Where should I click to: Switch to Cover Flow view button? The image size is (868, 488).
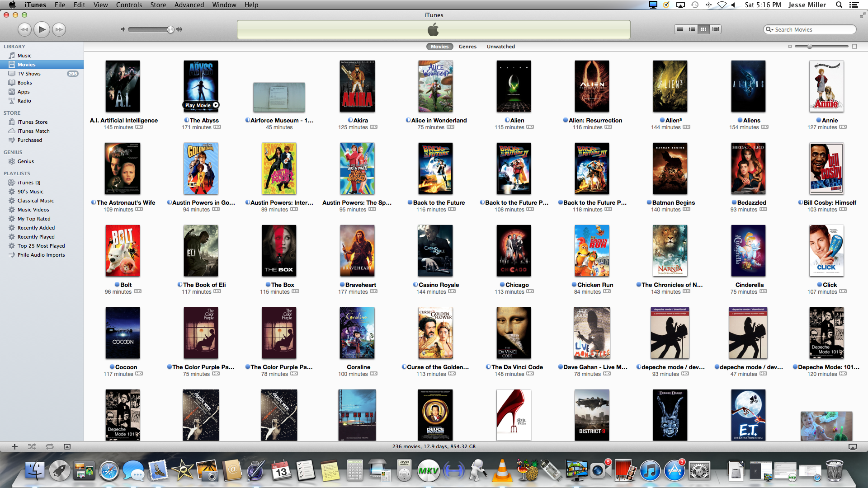715,29
